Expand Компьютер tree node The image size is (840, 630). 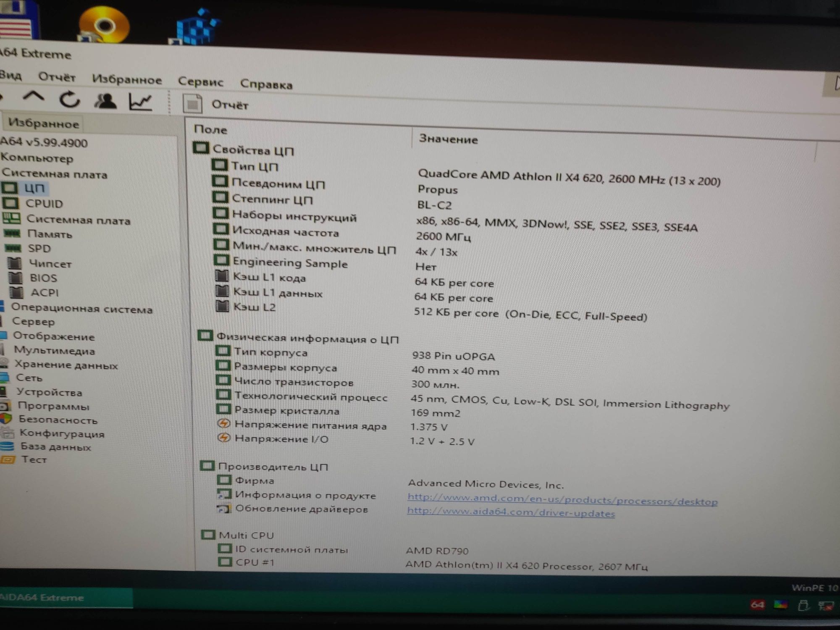[37, 158]
